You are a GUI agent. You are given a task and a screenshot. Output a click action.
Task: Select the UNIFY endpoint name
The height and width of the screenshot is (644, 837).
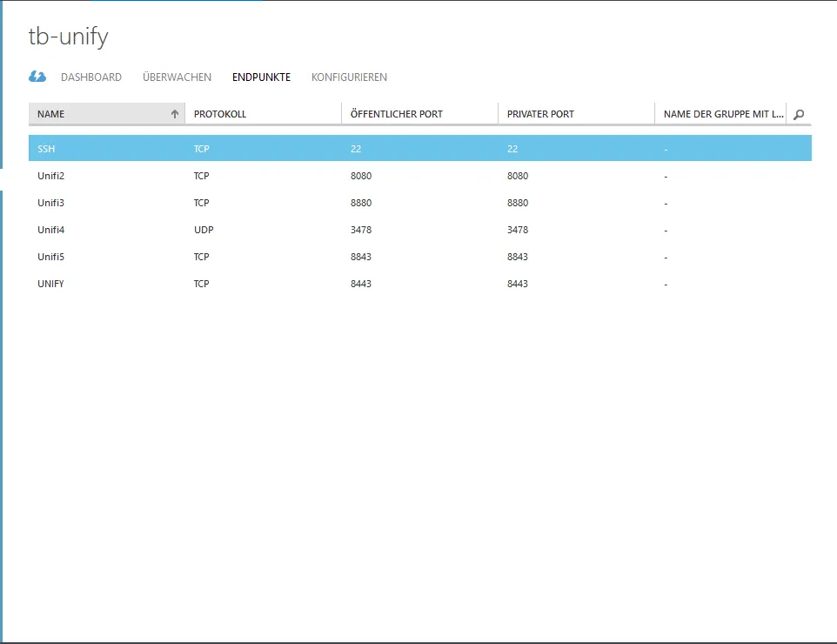point(50,284)
